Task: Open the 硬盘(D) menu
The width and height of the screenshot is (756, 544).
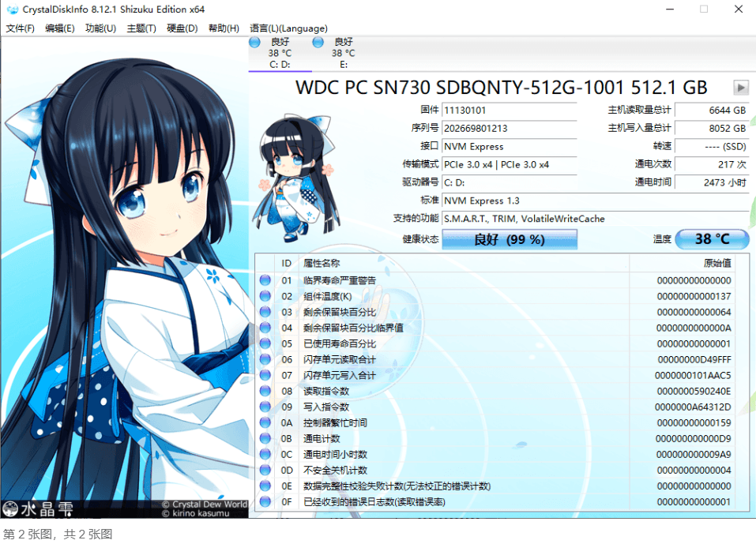Action: 182,28
